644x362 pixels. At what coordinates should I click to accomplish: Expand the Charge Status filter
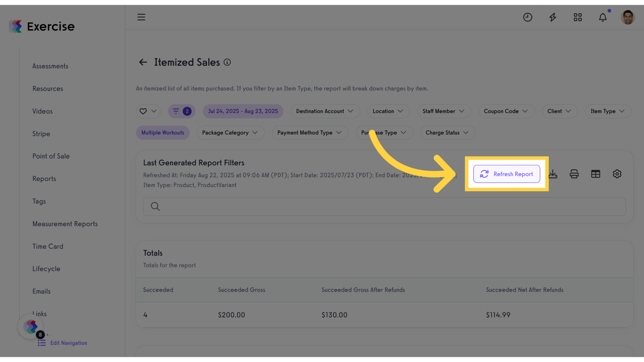tap(447, 133)
